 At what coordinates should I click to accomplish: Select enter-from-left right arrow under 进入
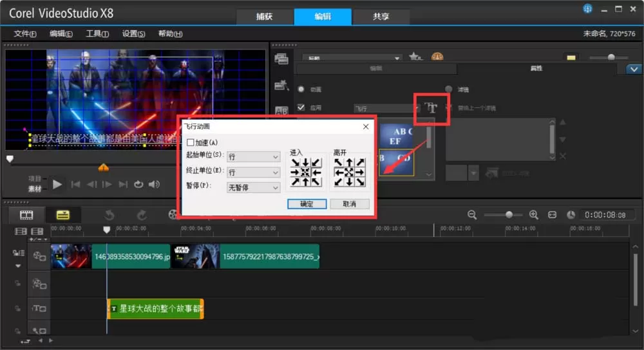(296, 172)
